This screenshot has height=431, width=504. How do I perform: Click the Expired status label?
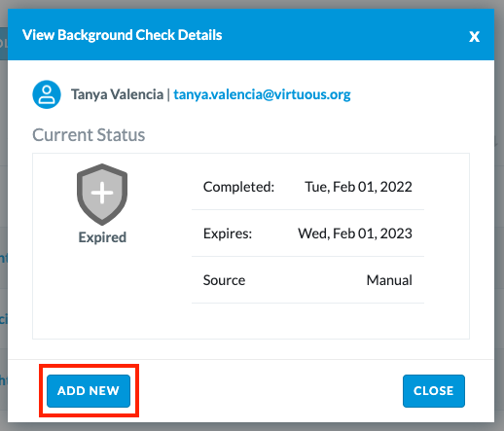102,237
